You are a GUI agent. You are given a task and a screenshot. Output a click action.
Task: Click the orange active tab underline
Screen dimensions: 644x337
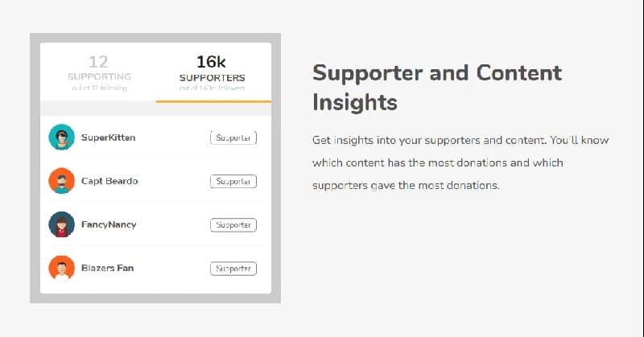point(213,101)
